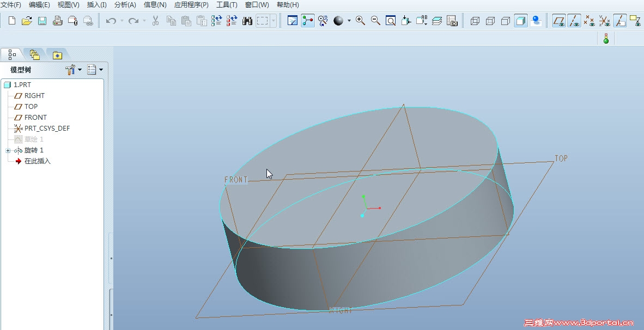Reorient the view

pyautogui.click(x=406, y=21)
